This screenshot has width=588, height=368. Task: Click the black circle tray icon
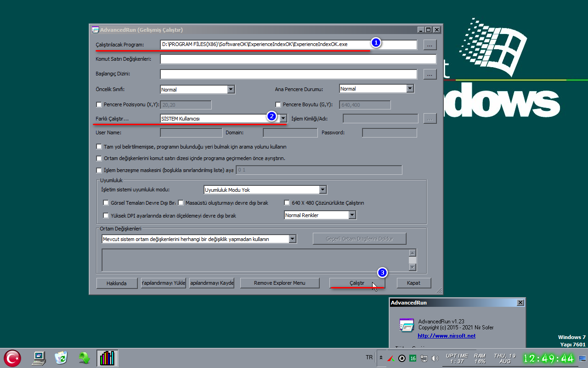402,358
